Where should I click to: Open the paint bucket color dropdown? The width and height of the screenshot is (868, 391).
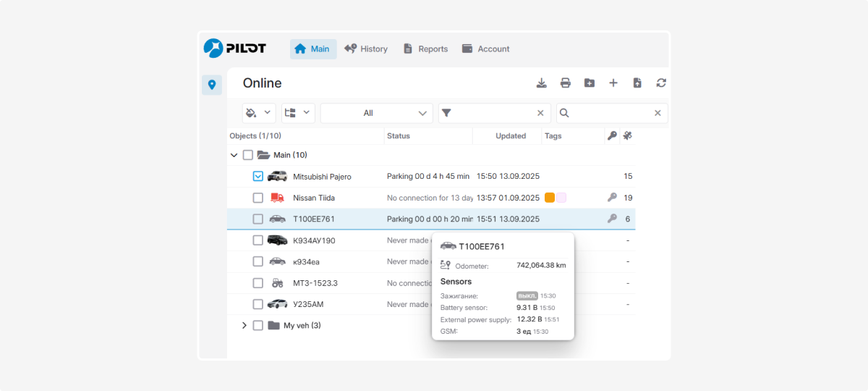point(260,113)
